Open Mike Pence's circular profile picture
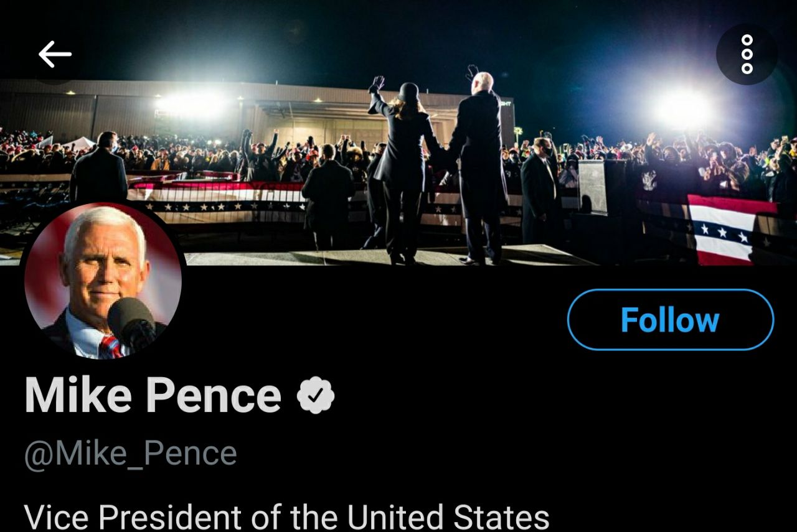This screenshot has height=532, width=797. [x=103, y=280]
